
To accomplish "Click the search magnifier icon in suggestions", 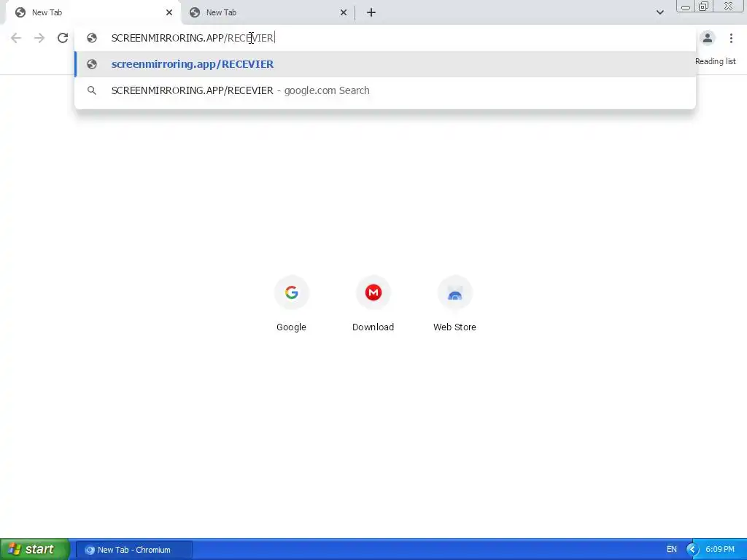I will 92,90.
